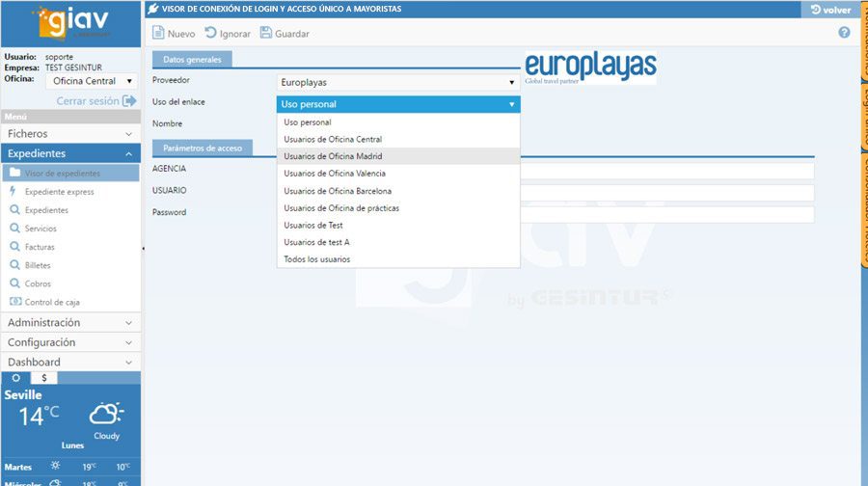
Task: Click the 'Seville' city name
Action: (23, 394)
